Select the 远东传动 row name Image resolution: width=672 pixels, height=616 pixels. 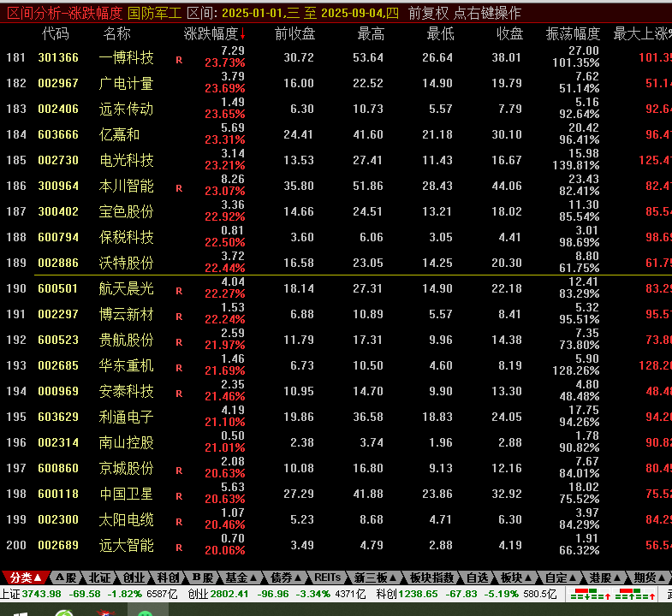coord(126,109)
